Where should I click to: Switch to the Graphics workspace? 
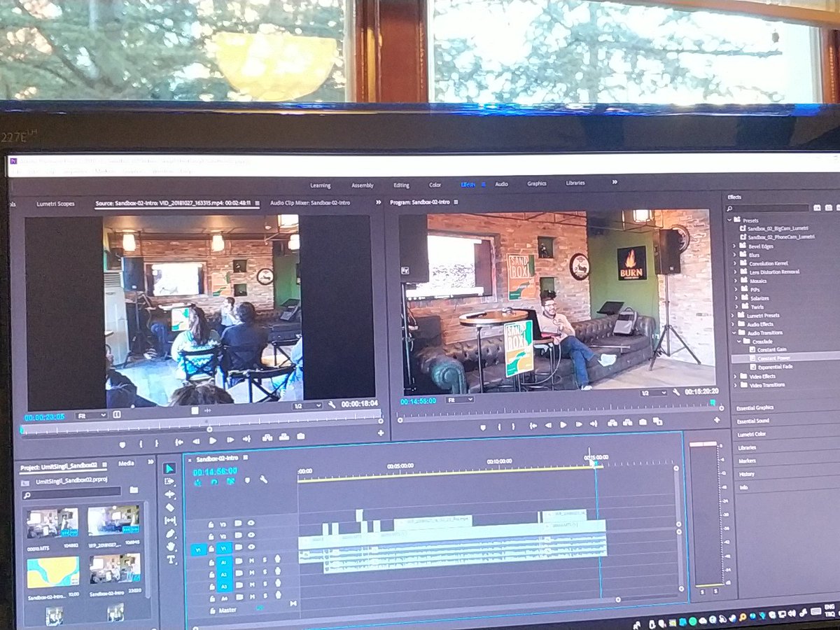537,183
